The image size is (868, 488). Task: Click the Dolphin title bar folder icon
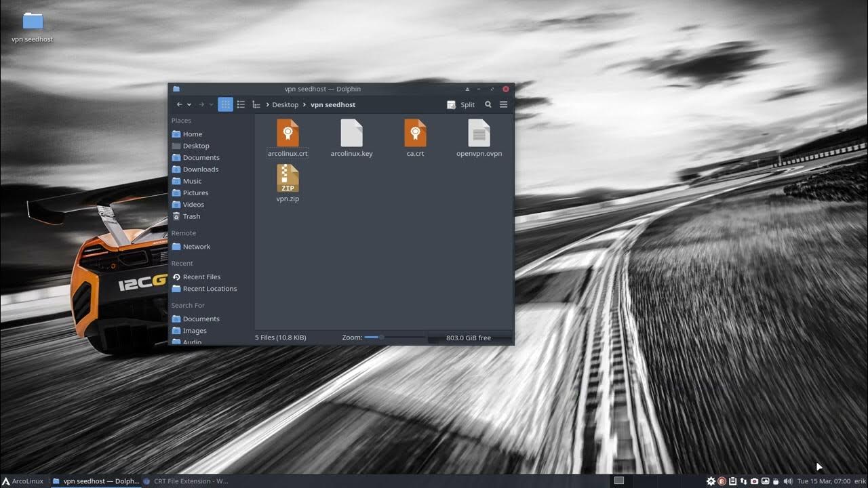pyautogui.click(x=176, y=89)
